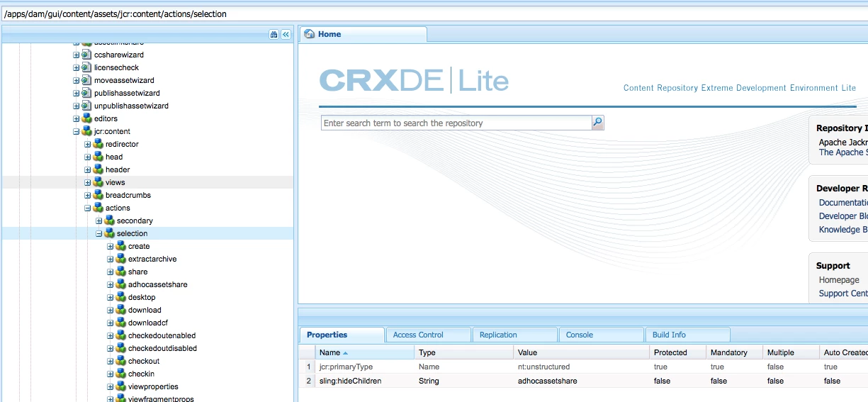This screenshot has width=868, height=402.
Task: Collapse the jcr:content tree node
Action: [x=77, y=131]
